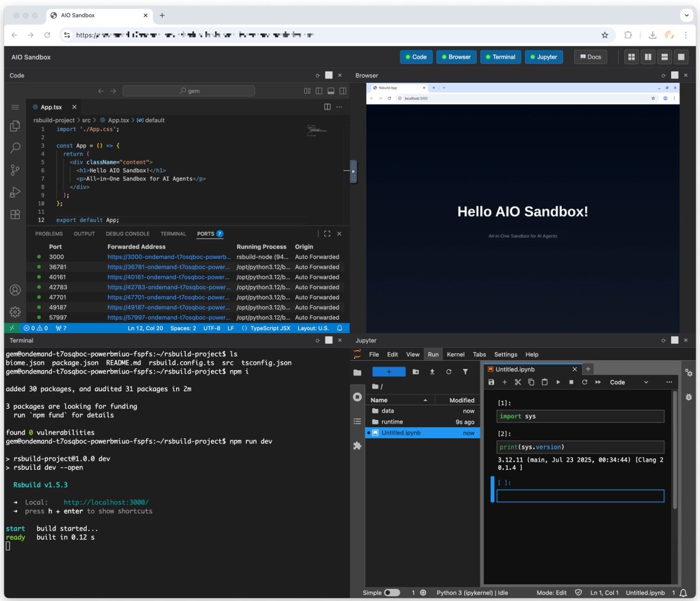The width and height of the screenshot is (700, 601).
Task: Change LF end of line sequence
Action: click(230, 328)
